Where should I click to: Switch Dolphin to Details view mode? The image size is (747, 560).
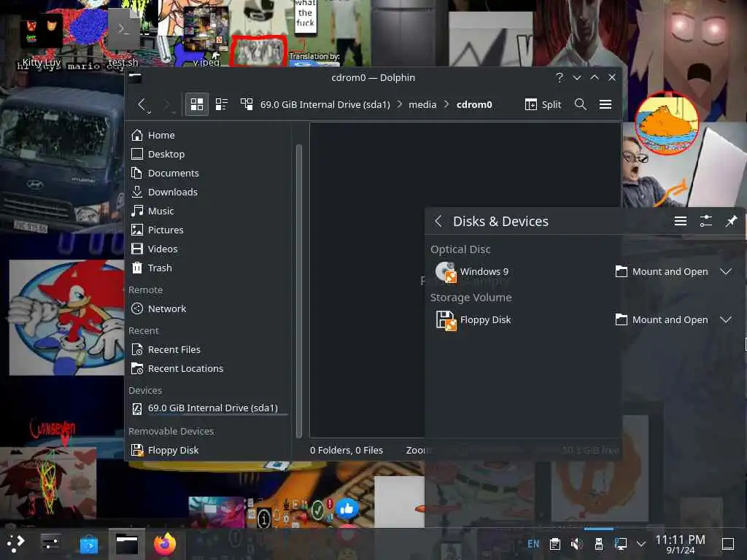point(247,104)
